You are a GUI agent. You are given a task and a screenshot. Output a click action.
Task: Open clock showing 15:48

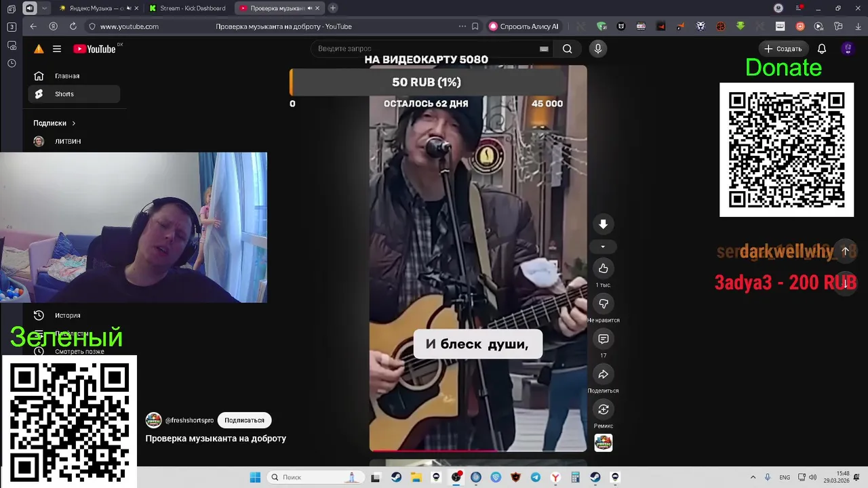click(837, 477)
